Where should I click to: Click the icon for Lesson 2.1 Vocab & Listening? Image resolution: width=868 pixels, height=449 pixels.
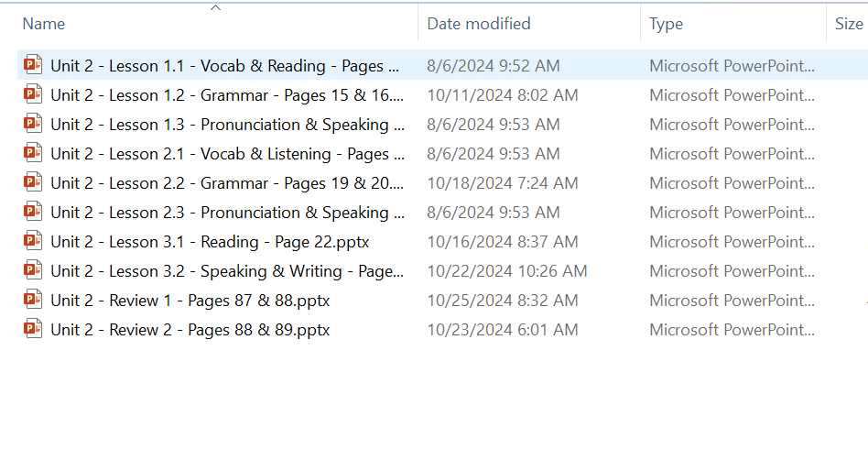click(33, 153)
